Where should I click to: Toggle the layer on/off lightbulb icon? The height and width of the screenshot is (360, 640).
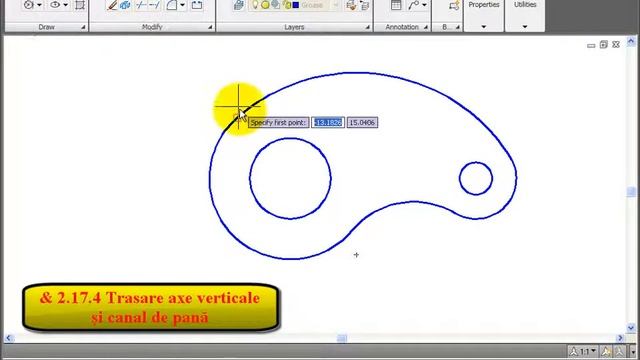(x=255, y=5)
